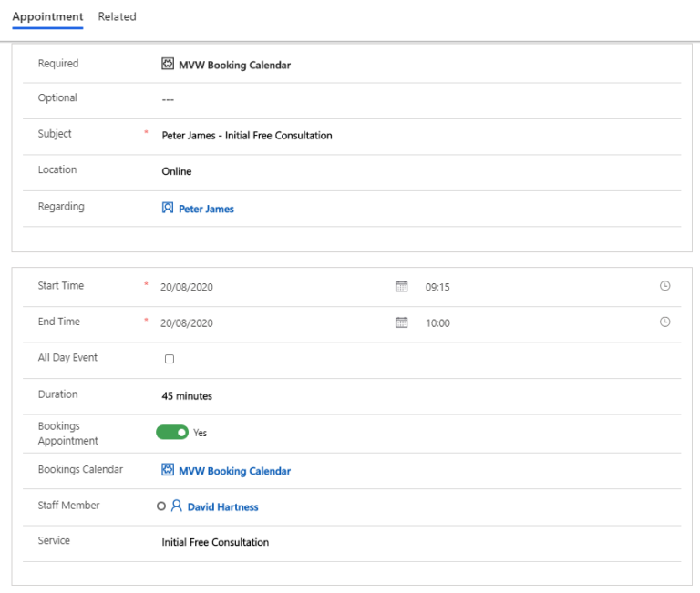This screenshot has width=700, height=593.
Task: Toggle the Bookings Appointment switch
Action: 172,433
